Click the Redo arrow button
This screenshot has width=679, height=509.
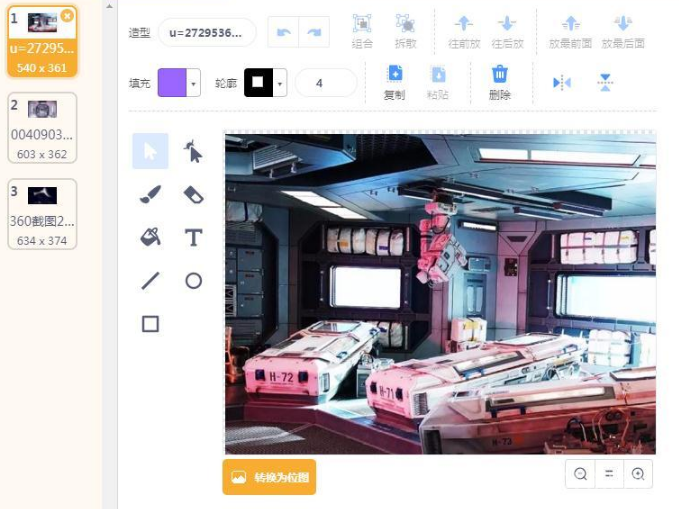314,32
